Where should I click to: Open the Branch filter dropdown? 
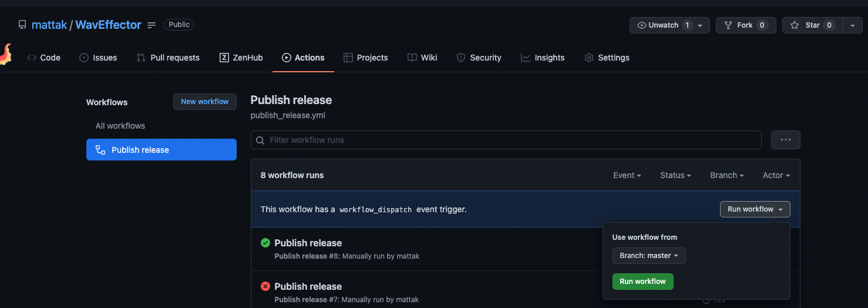pyautogui.click(x=727, y=175)
